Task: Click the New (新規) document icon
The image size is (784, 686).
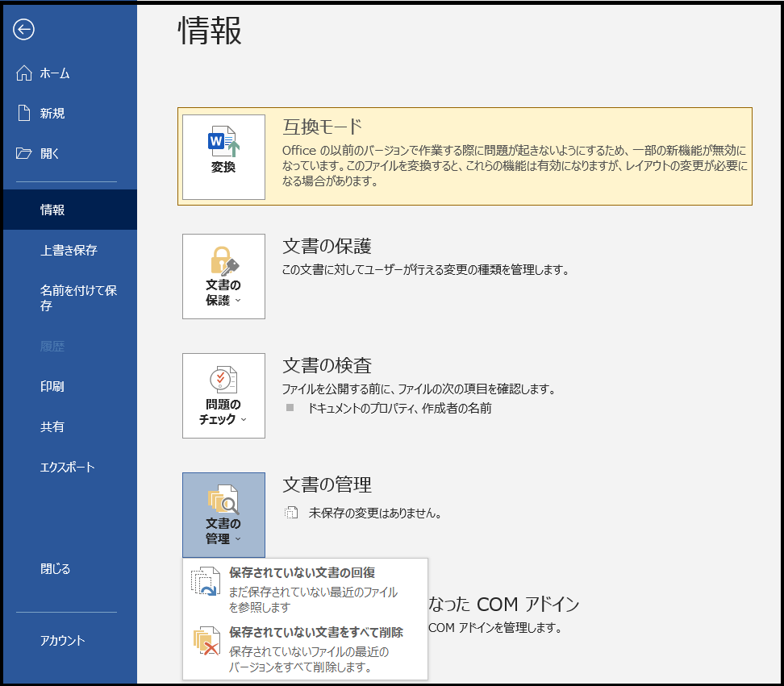Action: (x=24, y=114)
